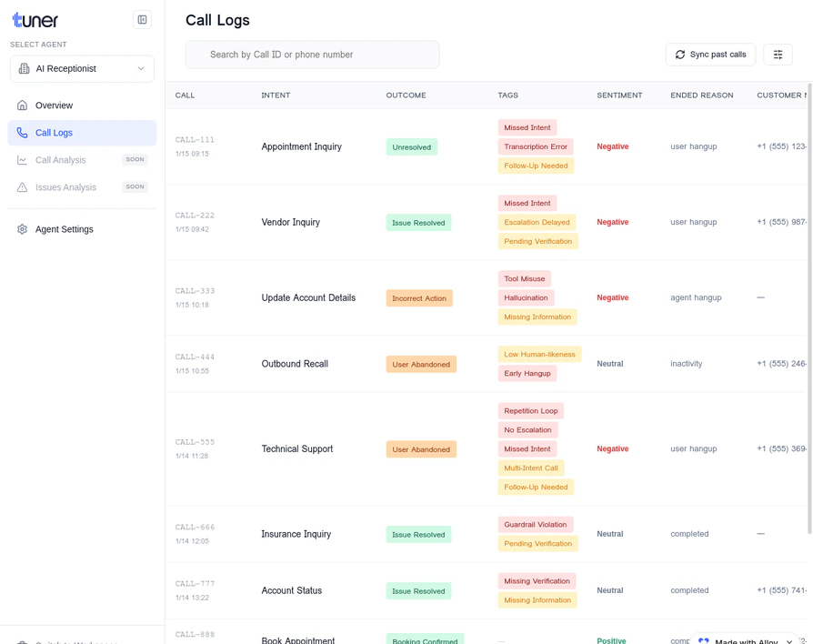This screenshot has height=644, width=813.
Task: Open Call Logs in the sidebar
Action: pyautogui.click(x=82, y=133)
